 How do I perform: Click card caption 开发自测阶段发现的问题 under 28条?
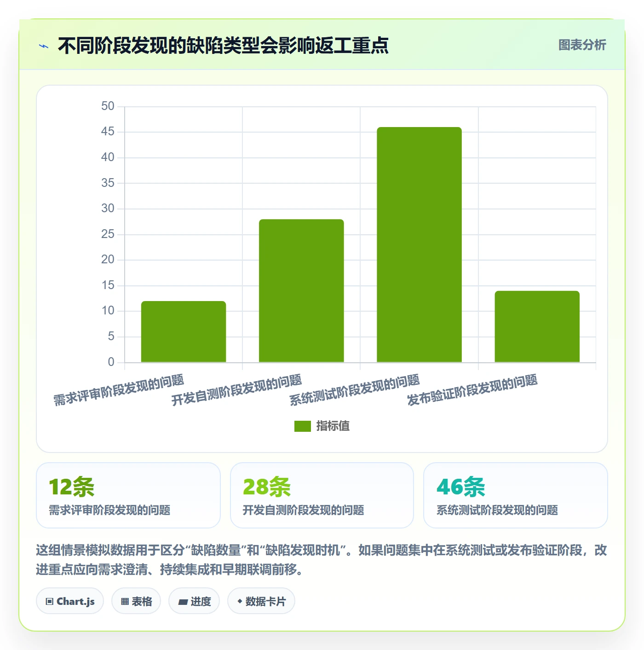click(303, 510)
